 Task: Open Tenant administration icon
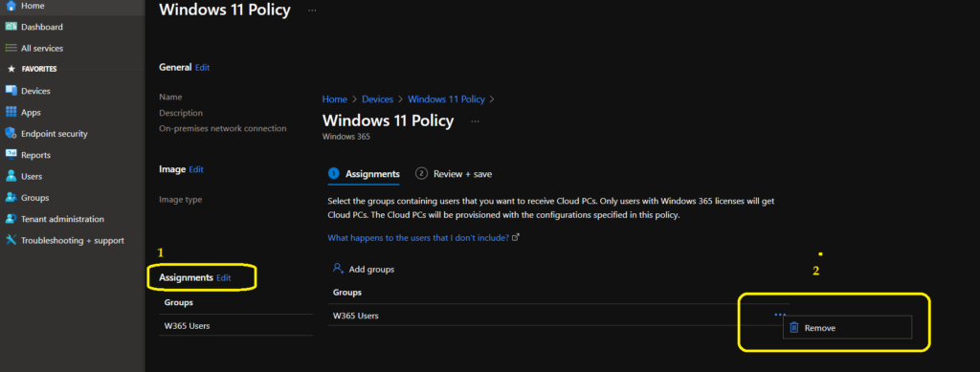pyautogui.click(x=11, y=219)
